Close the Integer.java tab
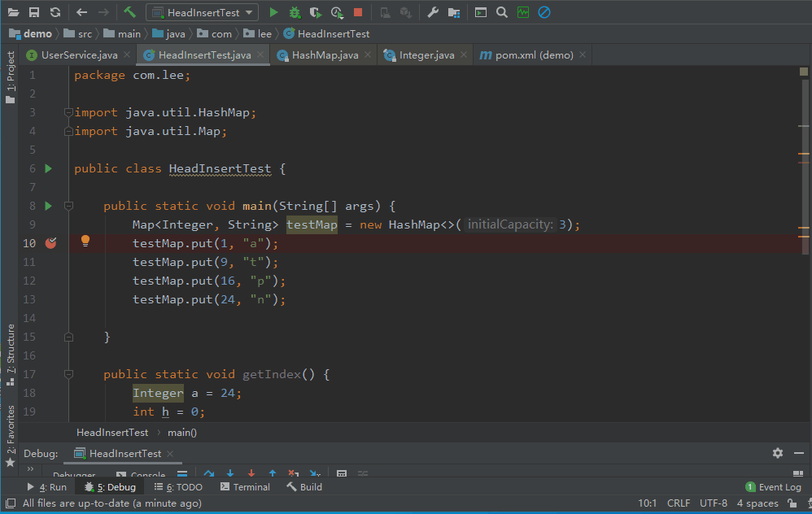This screenshot has width=812, height=514. [464, 54]
